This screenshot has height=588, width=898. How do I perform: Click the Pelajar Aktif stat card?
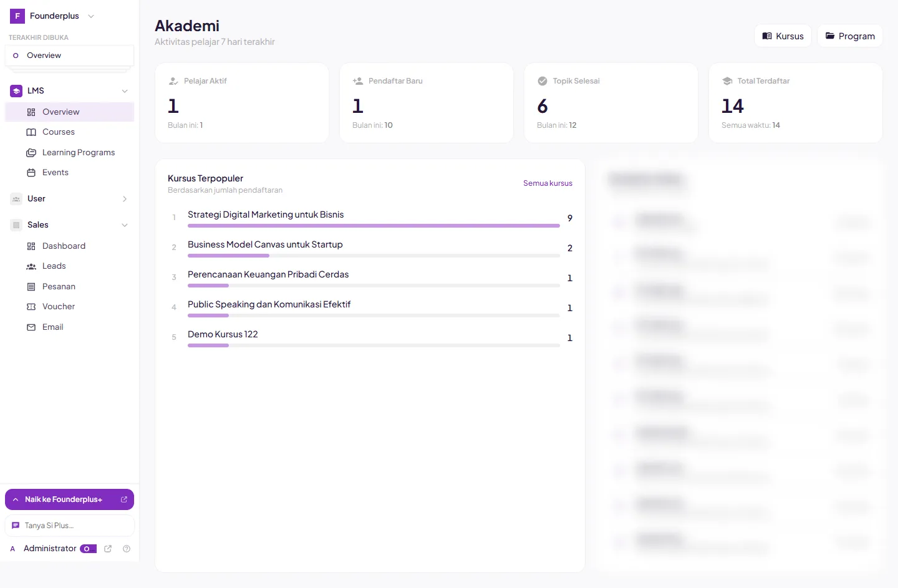[x=242, y=103]
